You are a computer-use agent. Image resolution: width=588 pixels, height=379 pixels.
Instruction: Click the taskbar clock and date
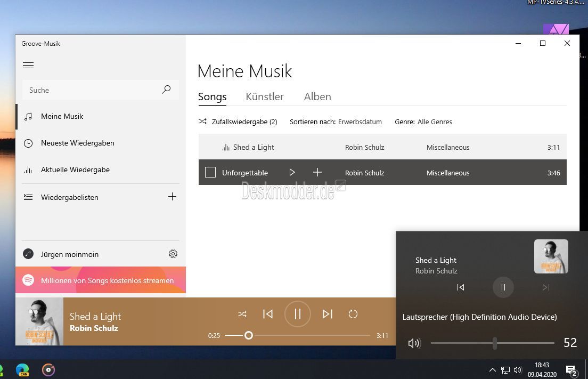click(x=542, y=369)
